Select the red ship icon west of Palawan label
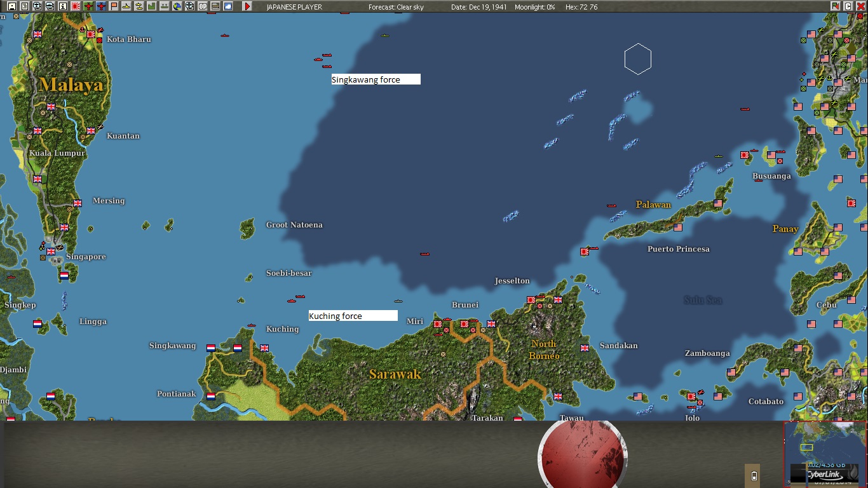This screenshot has width=868, height=488. tap(611, 206)
